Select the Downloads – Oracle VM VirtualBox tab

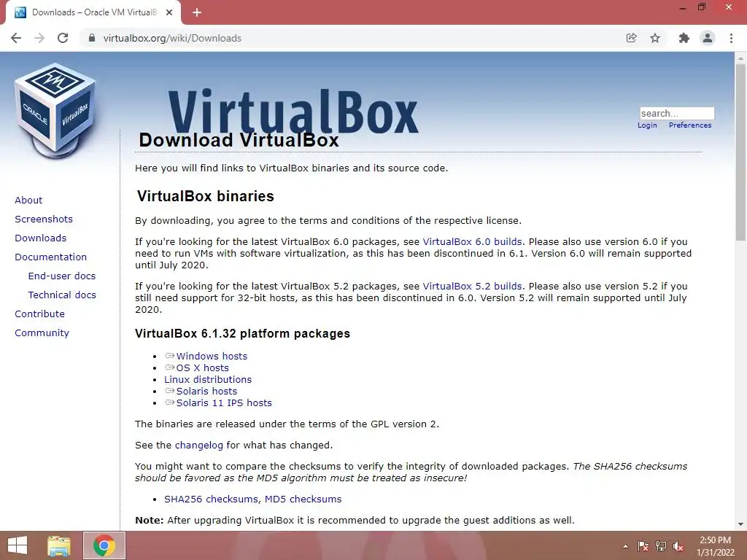click(93, 12)
